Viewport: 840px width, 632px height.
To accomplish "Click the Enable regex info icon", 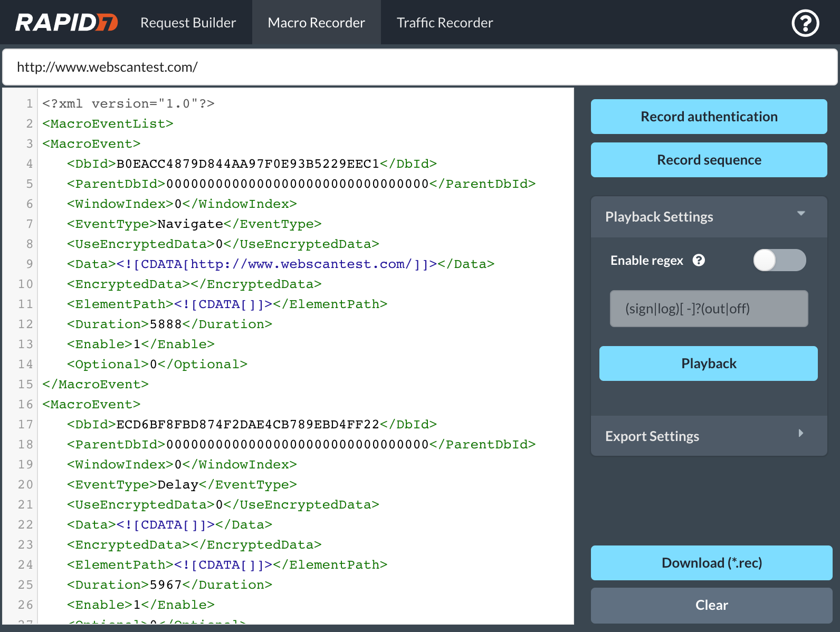I will 699,260.
